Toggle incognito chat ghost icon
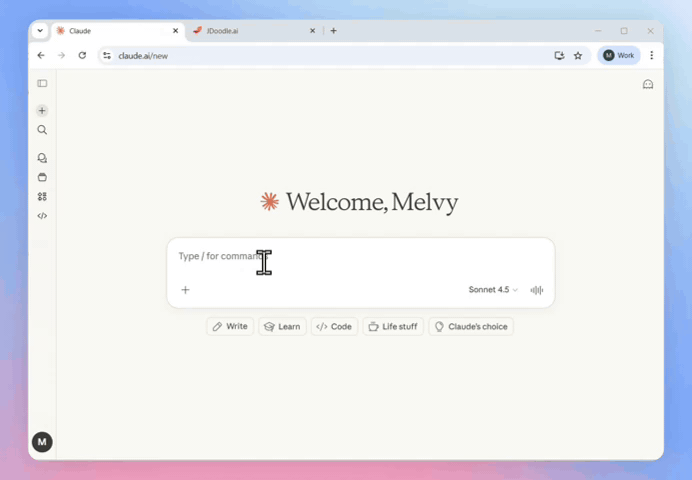This screenshot has height=480, width=692. (648, 85)
